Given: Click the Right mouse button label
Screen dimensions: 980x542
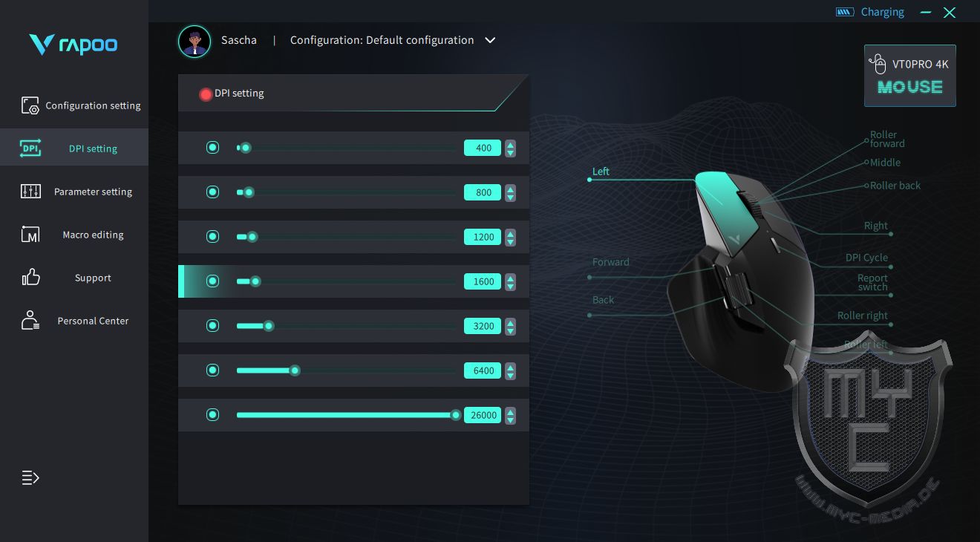Looking at the screenshot, I should 876,226.
